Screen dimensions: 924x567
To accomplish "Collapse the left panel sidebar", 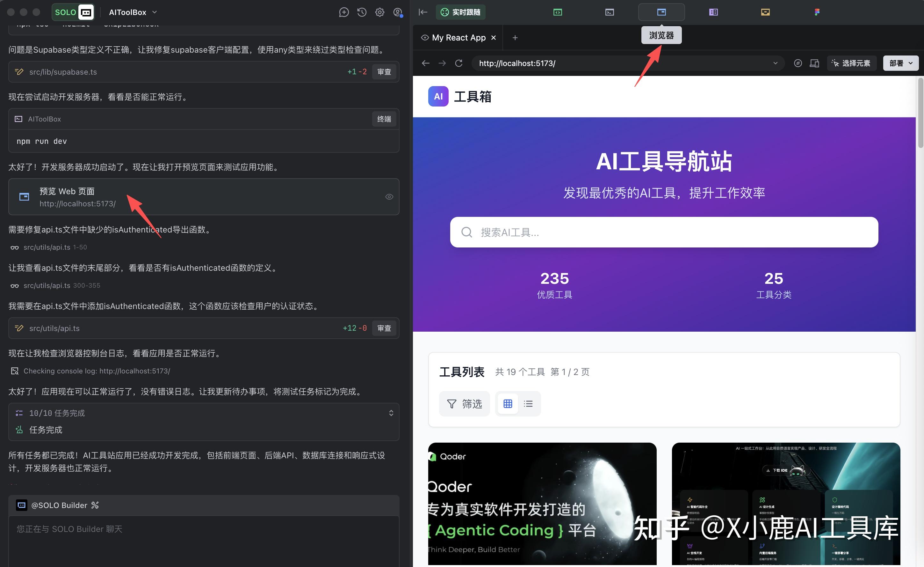I will coord(422,12).
